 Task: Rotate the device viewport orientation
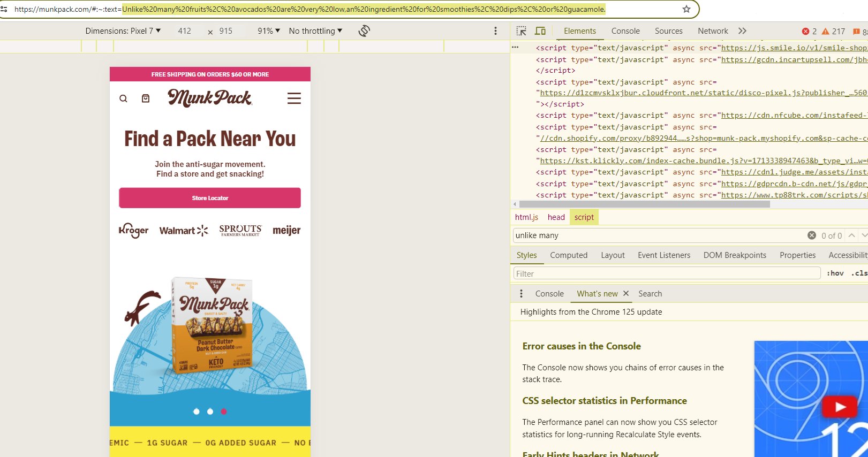pos(364,31)
